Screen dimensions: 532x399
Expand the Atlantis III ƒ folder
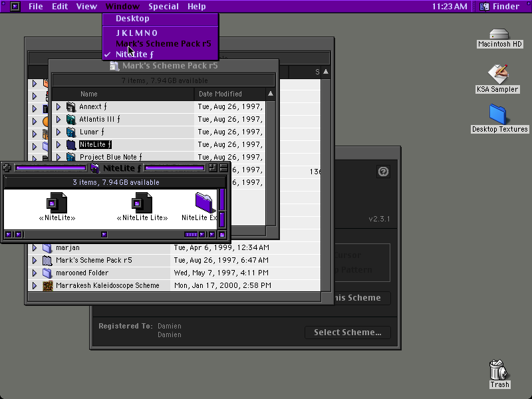click(59, 120)
